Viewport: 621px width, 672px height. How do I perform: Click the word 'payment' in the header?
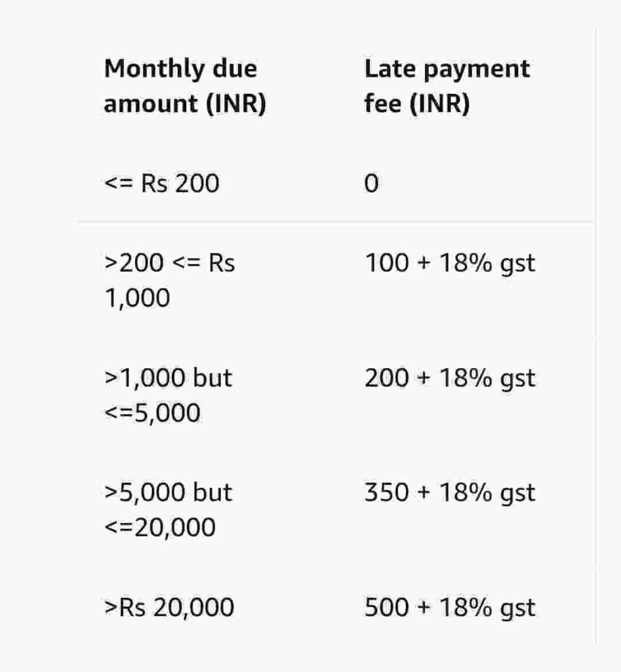coord(477,70)
